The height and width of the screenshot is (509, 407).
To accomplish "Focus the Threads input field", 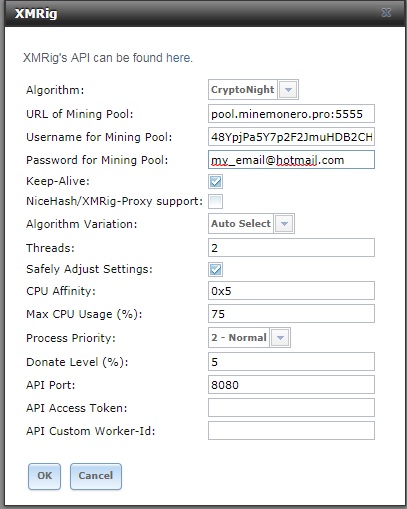I will point(291,247).
